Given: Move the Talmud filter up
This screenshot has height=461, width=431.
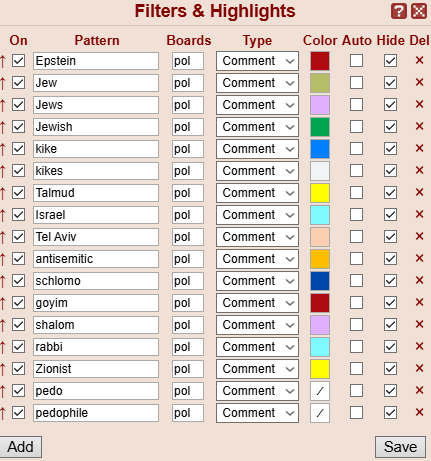Looking at the screenshot, I should coord(3,193).
